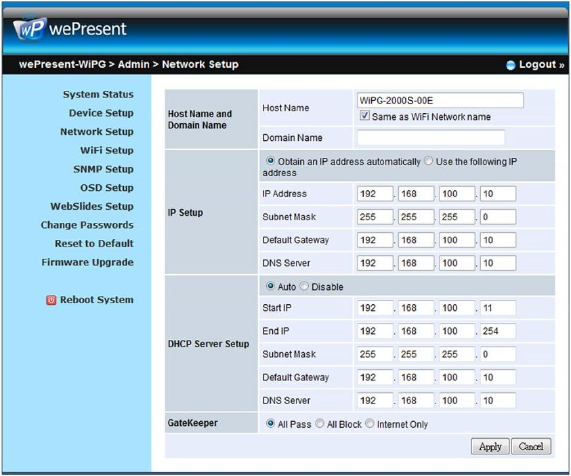
Task: Click IP Address last octet field
Action: click(x=498, y=194)
